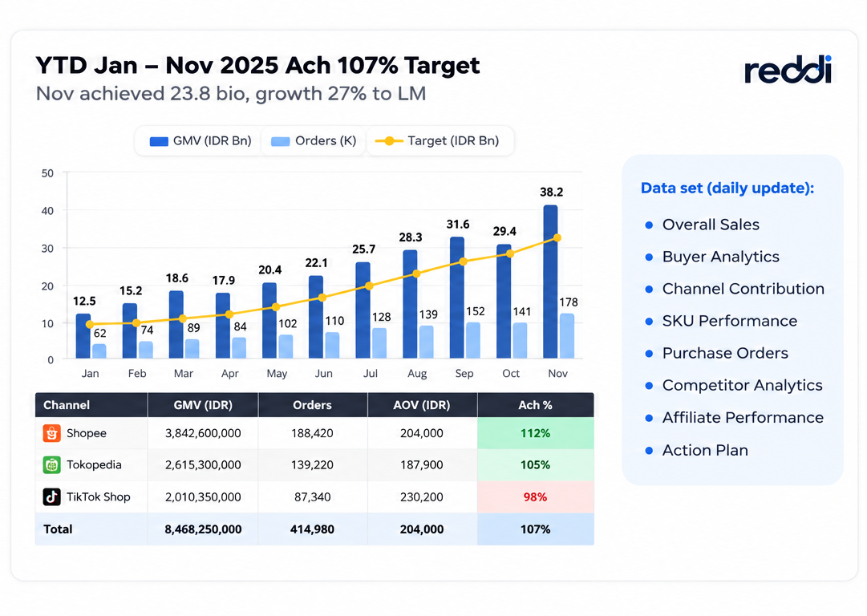867x616 pixels.
Task: Select the Nov GMV bar labeled 38.2
Action: pyautogui.click(x=550, y=282)
